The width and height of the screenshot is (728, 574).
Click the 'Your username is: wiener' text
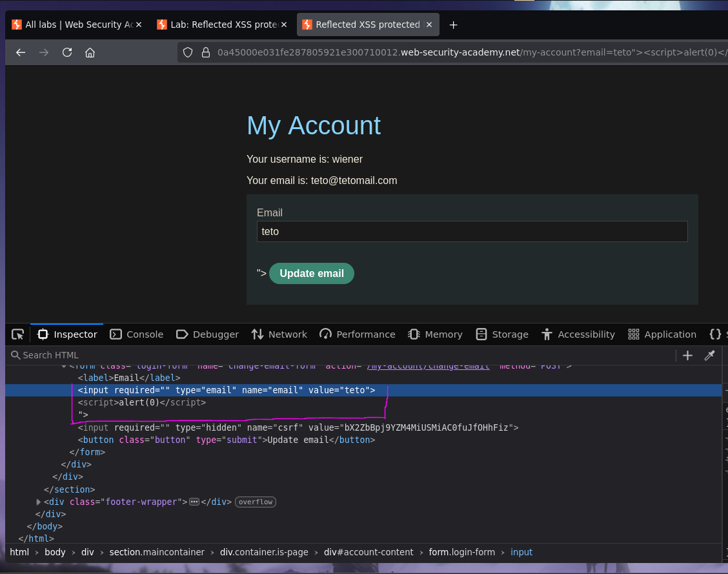(x=305, y=159)
